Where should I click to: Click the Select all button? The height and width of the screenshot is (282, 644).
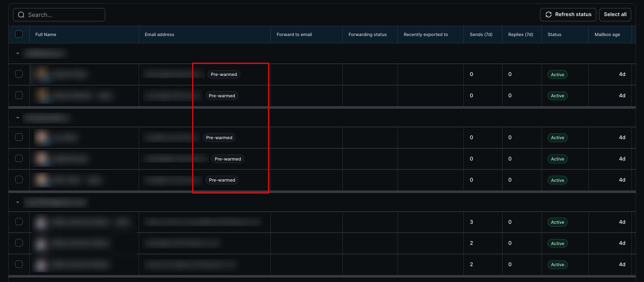click(615, 14)
